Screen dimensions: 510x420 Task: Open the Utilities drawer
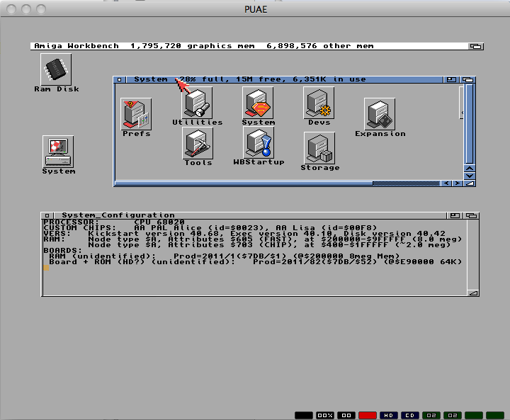click(197, 103)
